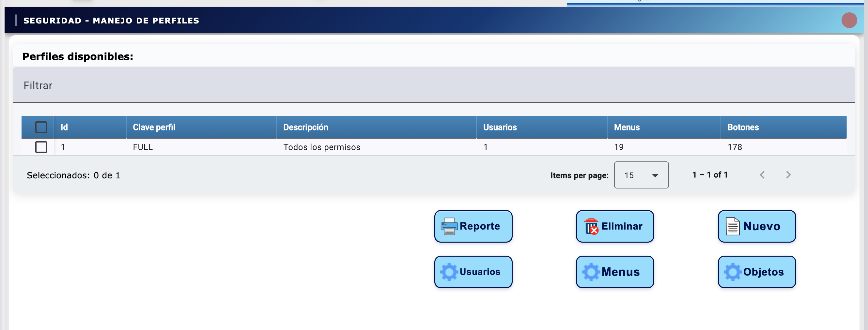Viewport: 868px width, 330px height.
Task: Click the gear icon on Usuarios button
Action: tap(449, 272)
